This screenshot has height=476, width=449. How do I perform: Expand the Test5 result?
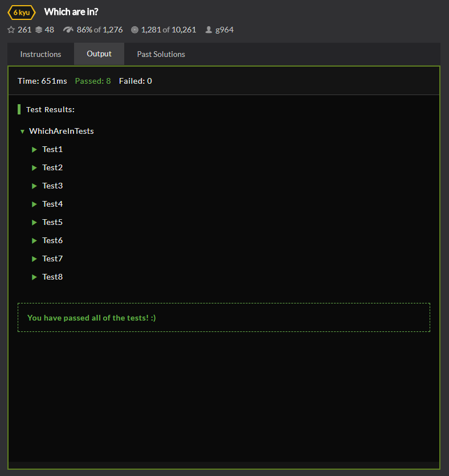tap(34, 223)
